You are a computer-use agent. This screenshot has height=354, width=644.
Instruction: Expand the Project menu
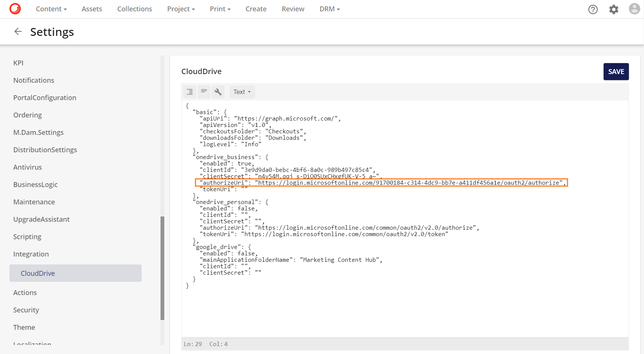181,9
